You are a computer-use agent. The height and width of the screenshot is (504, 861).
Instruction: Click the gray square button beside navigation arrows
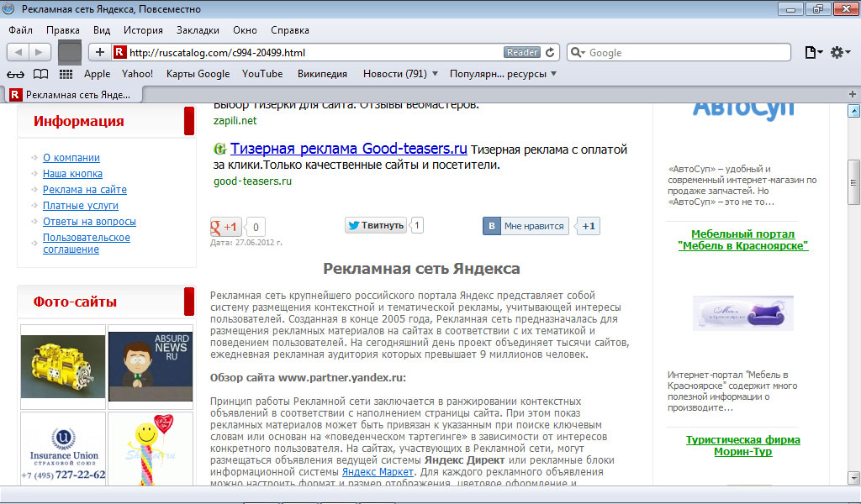[70, 52]
